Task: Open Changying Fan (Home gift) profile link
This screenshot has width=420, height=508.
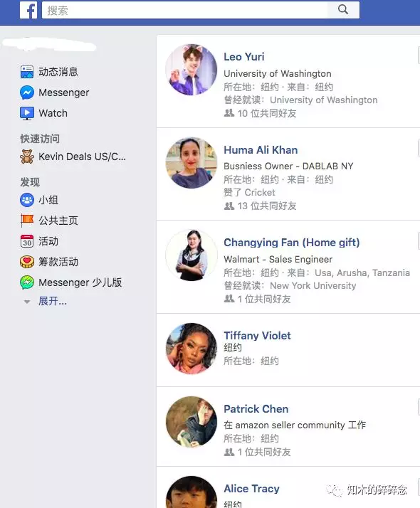Action: [292, 243]
